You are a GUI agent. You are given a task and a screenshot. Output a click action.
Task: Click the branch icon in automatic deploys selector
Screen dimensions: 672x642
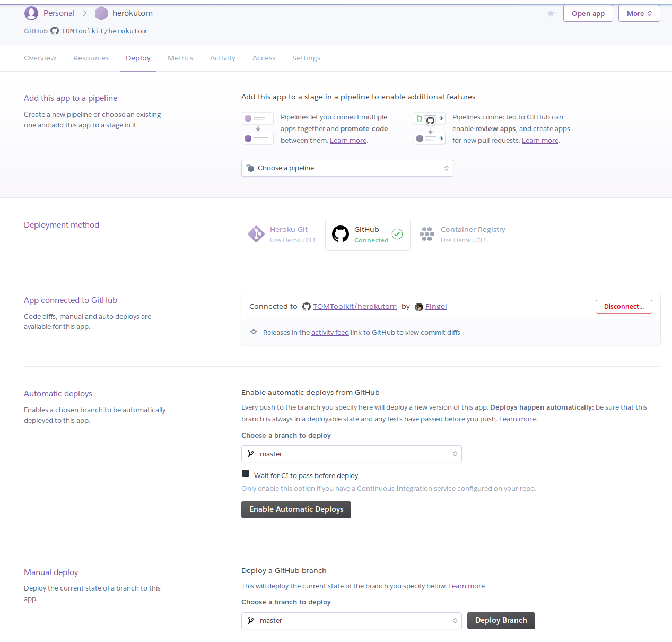click(251, 454)
